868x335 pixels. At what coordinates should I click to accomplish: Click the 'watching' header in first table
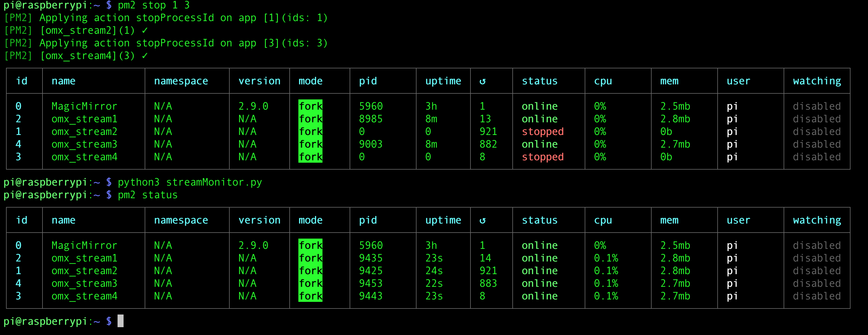click(x=817, y=81)
